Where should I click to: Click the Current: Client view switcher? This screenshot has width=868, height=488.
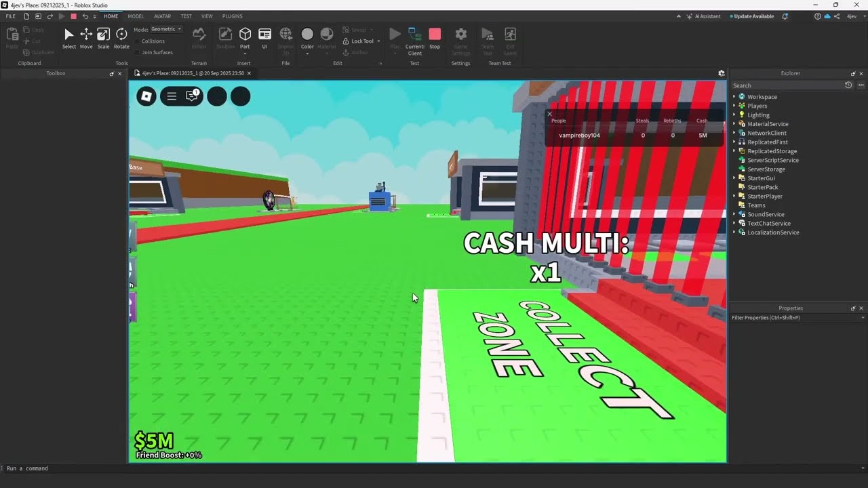coord(414,40)
